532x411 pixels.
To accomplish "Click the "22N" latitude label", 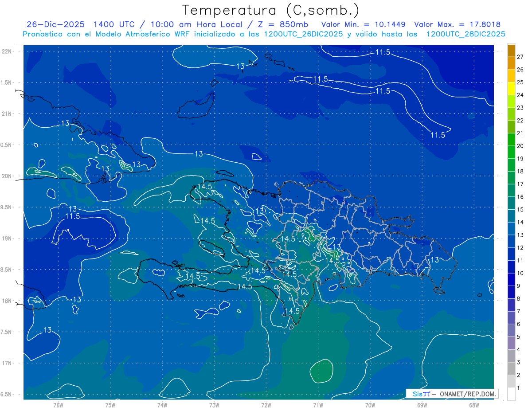I will 7,51.
